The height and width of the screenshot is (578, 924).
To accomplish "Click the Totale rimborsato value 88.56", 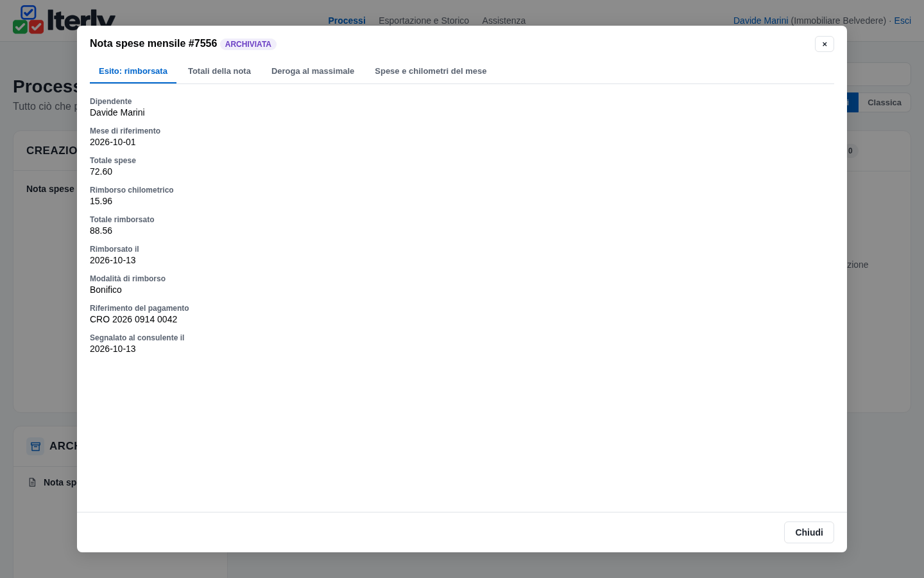I will [x=101, y=231].
